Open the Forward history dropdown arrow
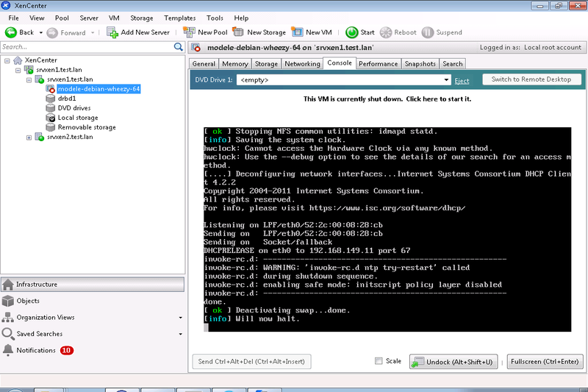Image resolution: width=588 pixels, height=392 pixels. [93, 32]
